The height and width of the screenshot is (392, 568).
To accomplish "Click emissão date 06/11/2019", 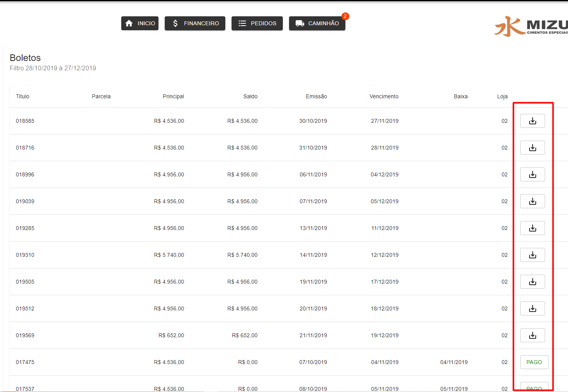I will [x=313, y=174].
